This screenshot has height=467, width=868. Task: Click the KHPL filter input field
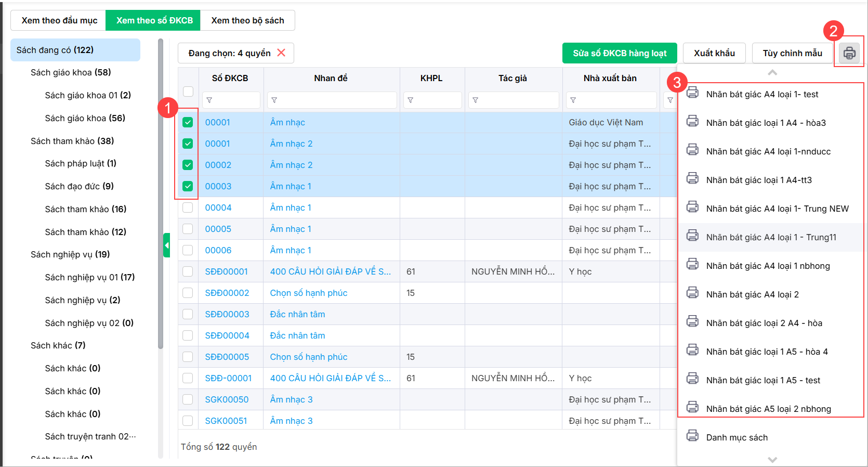coord(432,100)
